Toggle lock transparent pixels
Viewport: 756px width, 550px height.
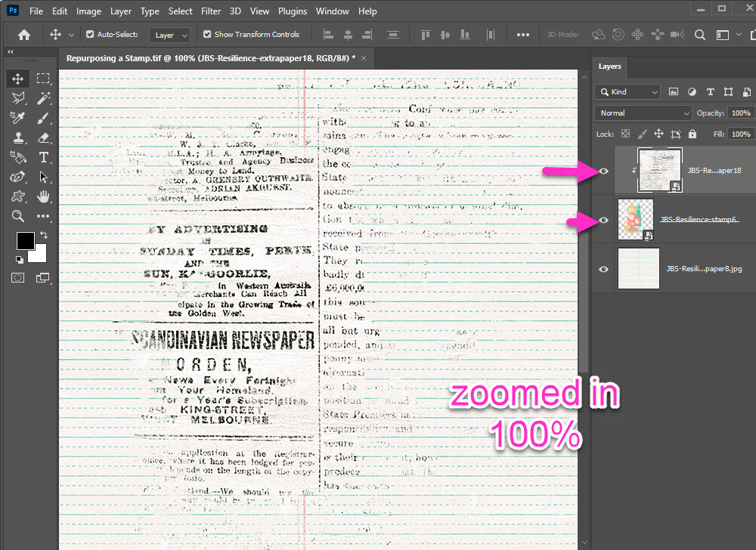(x=625, y=134)
